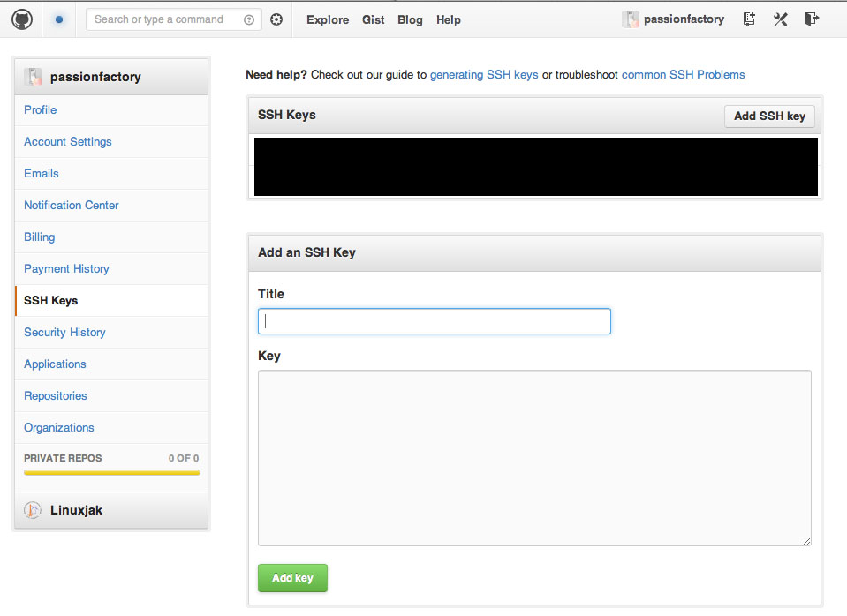Click the Linuxjak organization avatar

pyautogui.click(x=33, y=509)
